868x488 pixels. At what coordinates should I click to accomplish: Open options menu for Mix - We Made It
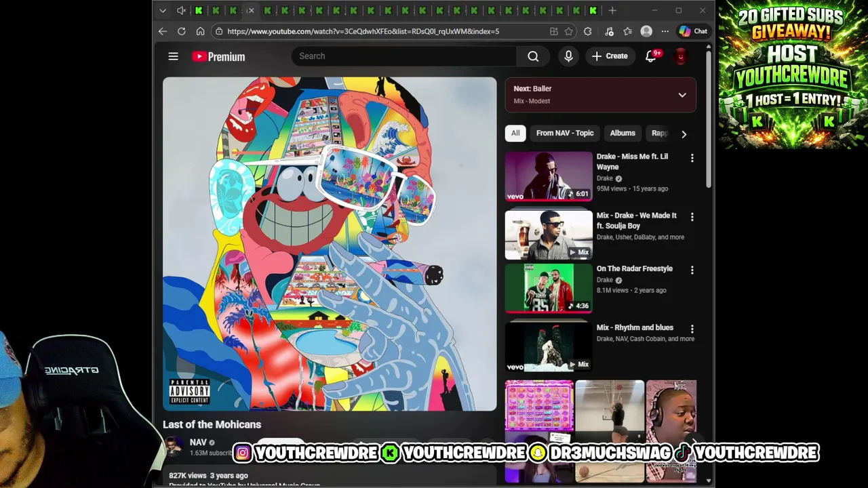[692, 217]
